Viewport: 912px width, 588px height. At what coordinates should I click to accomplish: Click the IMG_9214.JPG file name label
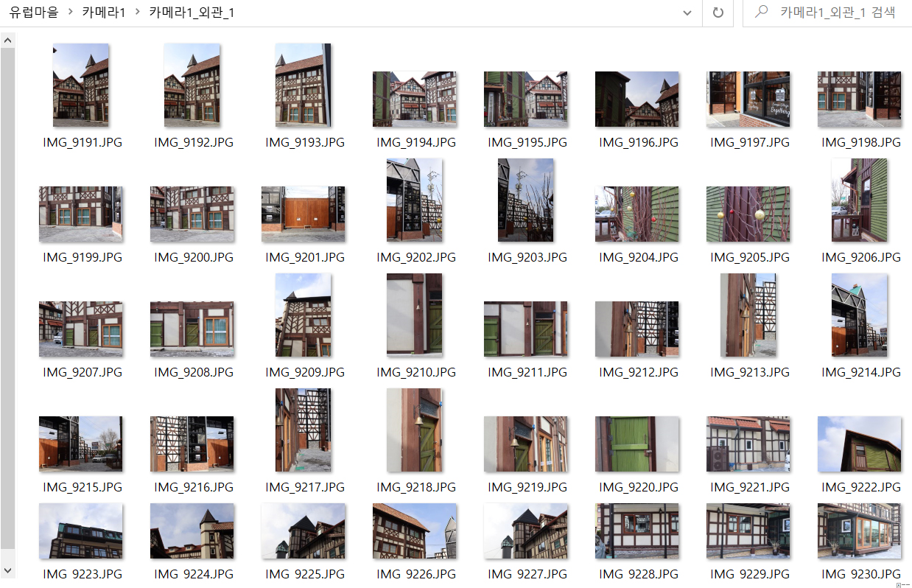point(860,372)
